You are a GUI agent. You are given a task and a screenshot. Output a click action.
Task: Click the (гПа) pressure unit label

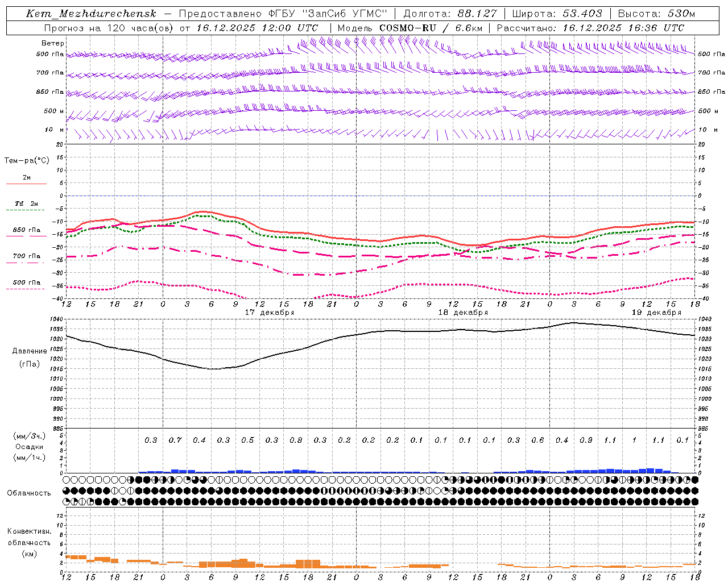click(x=30, y=364)
